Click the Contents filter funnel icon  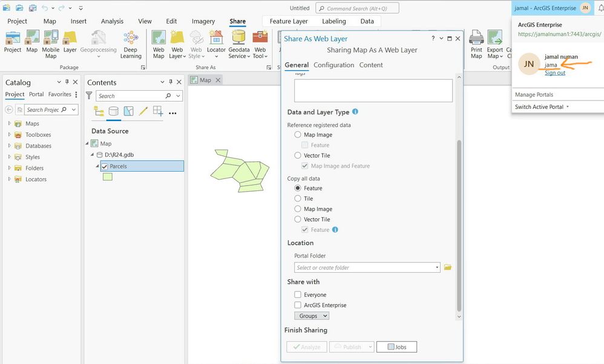click(x=89, y=96)
